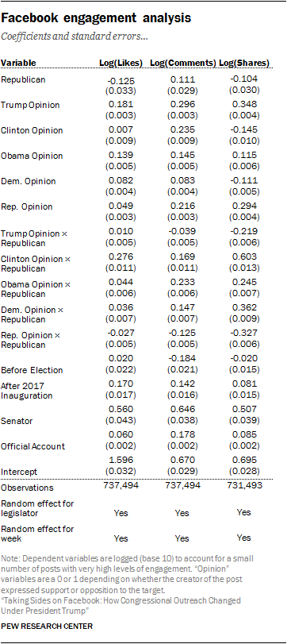
Task: Select the Trump Opinion row label
Action: point(30,105)
